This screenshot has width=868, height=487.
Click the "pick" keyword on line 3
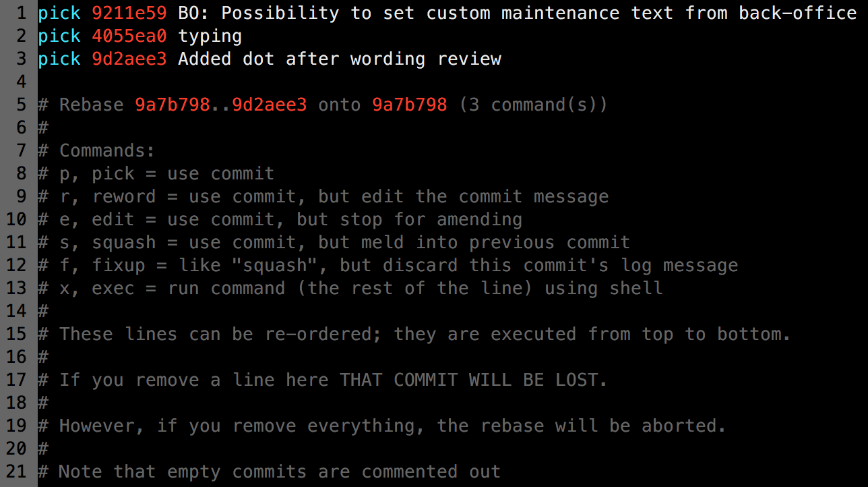(59, 59)
